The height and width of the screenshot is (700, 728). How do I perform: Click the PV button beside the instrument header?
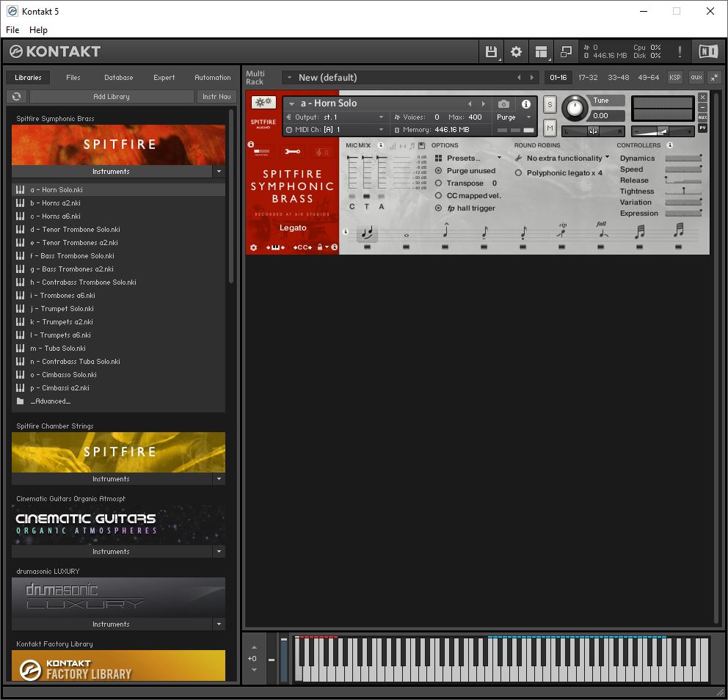pyautogui.click(x=702, y=128)
